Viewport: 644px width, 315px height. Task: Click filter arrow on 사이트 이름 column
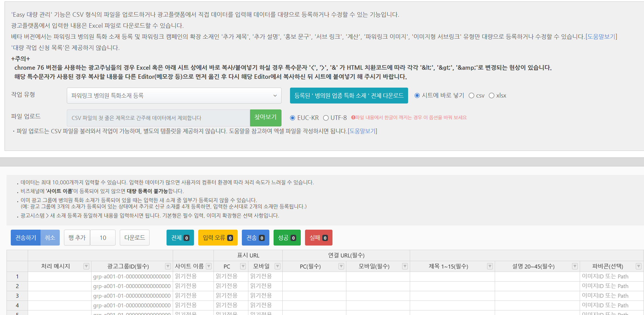(x=209, y=266)
